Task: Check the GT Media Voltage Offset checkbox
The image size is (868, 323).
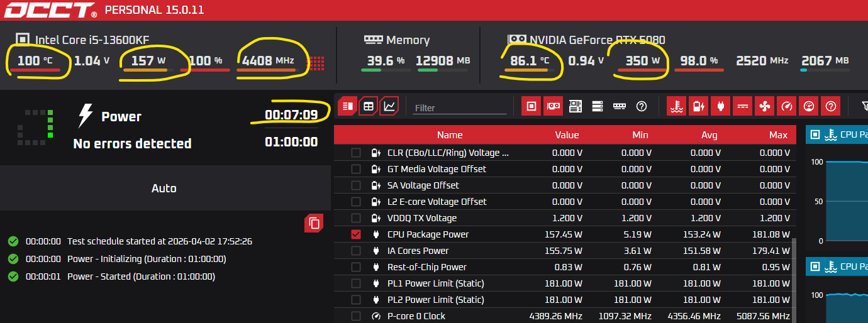Action: click(x=356, y=169)
